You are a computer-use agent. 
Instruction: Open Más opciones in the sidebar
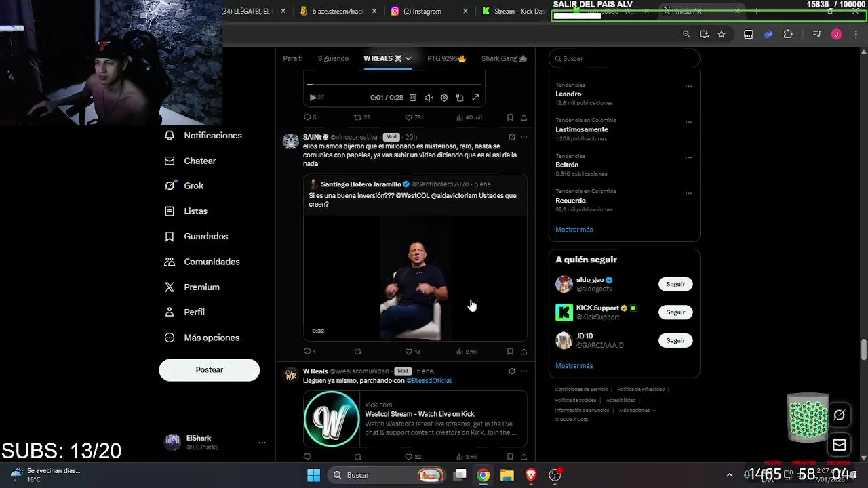click(x=202, y=338)
